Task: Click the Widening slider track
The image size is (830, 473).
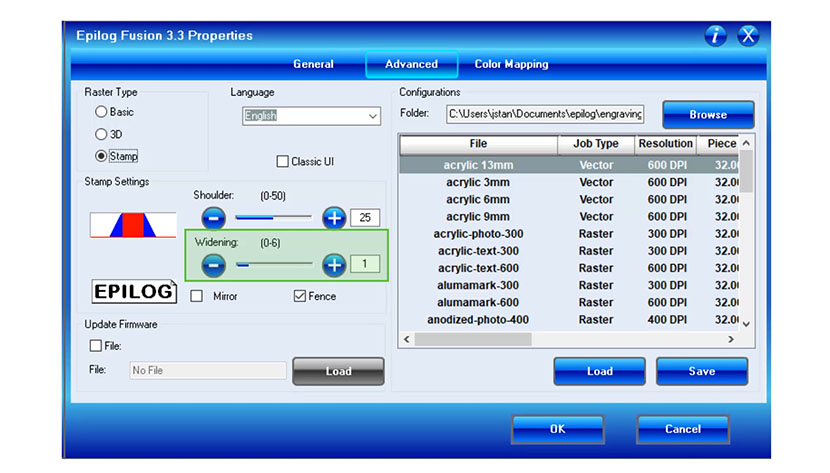Action: tap(274, 264)
